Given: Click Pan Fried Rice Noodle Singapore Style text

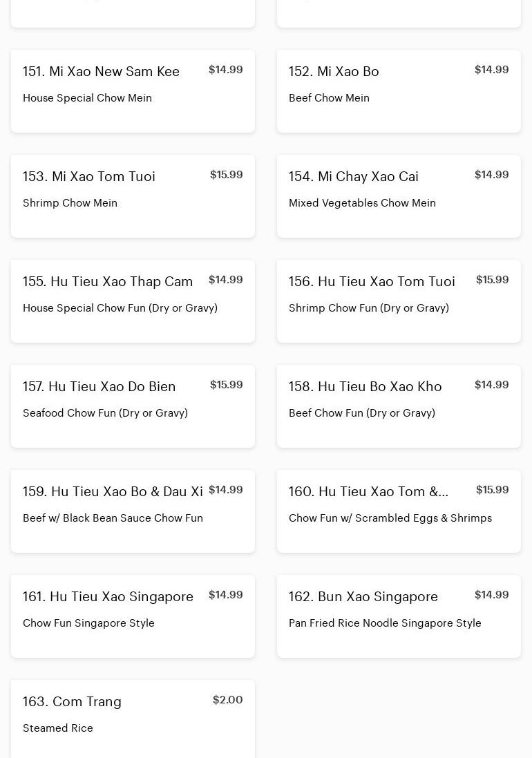Looking at the screenshot, I should click(x=385, y=623).
